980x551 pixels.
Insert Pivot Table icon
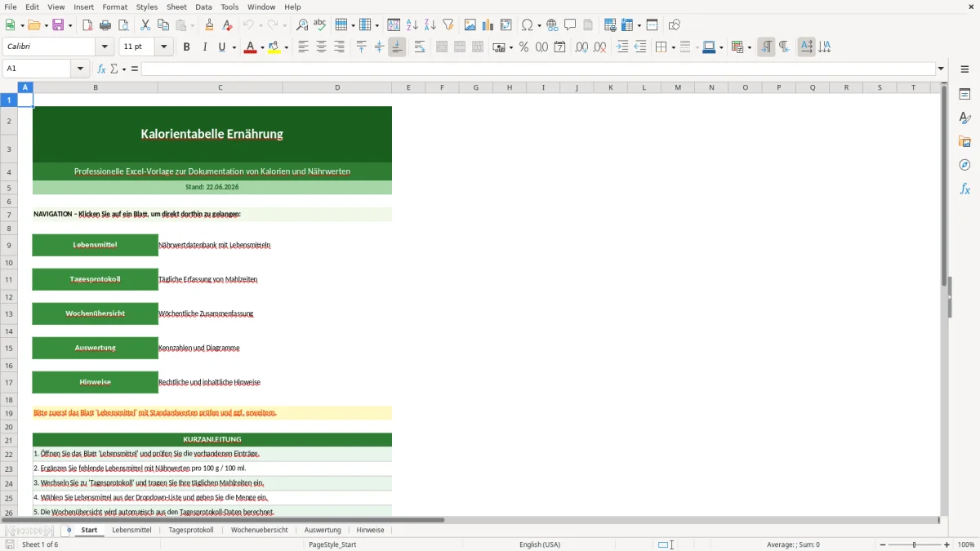pos(506,25)
